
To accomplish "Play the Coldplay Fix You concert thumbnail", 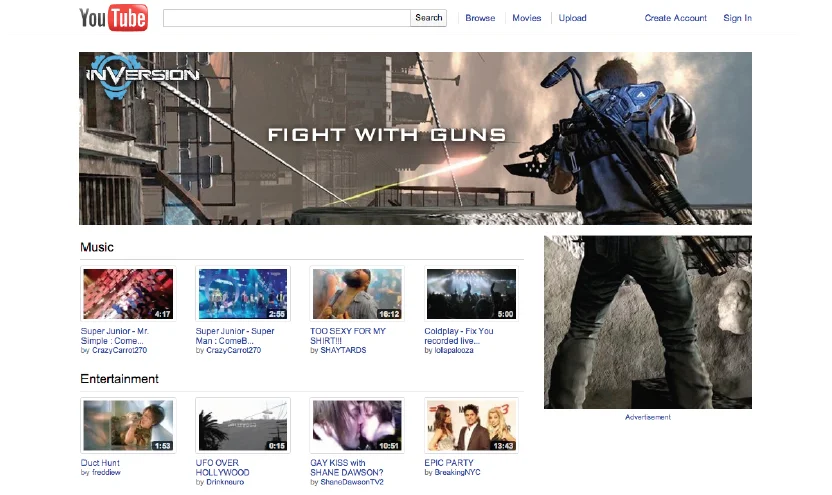I will point(471,293).
